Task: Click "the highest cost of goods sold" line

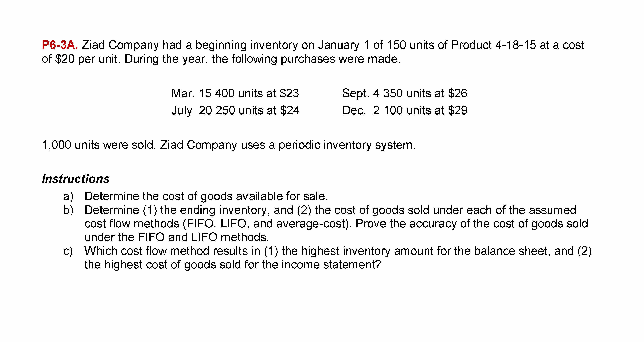Action: pos(232,265)
